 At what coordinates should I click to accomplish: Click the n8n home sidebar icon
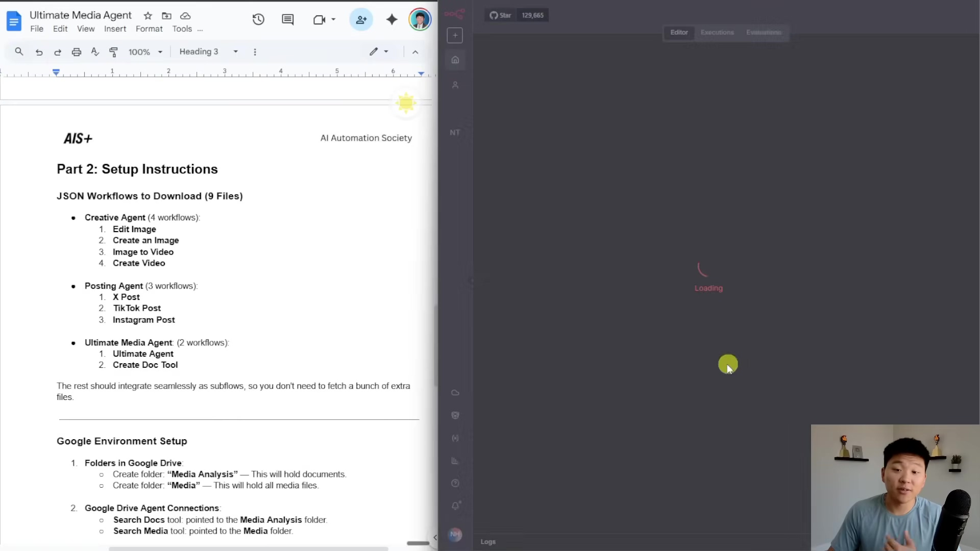click(x=455, y=60)
